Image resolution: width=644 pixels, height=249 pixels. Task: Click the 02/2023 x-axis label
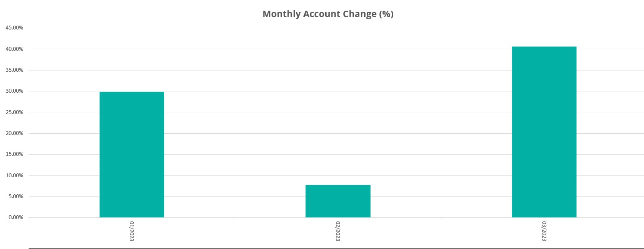click(x=338, y=231)
